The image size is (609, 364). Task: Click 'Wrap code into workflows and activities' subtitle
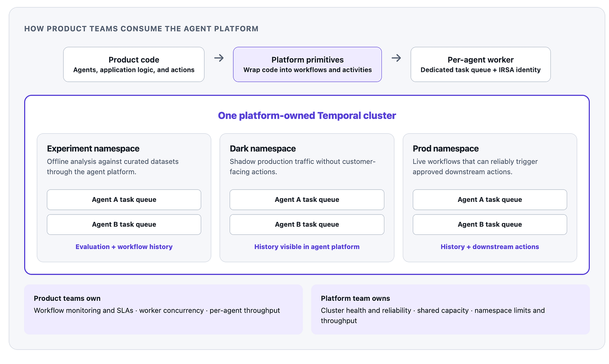(x=307, y=70)
